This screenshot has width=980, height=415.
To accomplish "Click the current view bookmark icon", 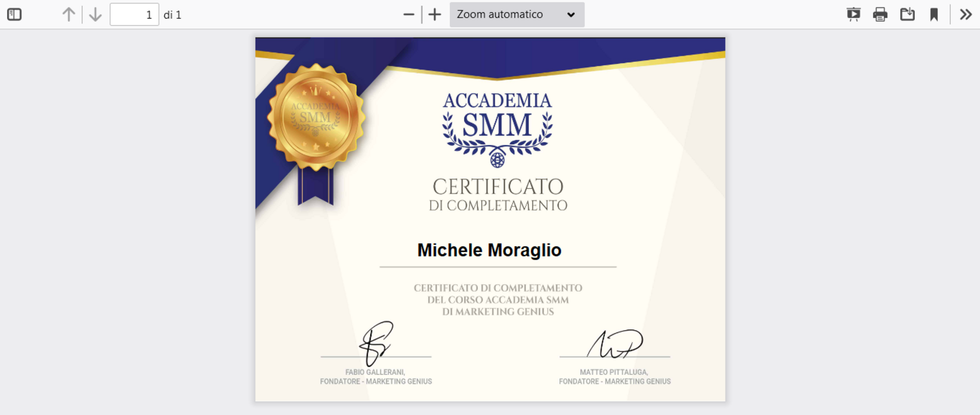I will 934,14.
